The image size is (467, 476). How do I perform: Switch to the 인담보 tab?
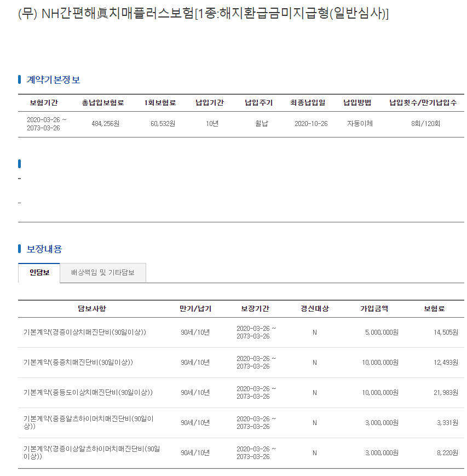39,273
